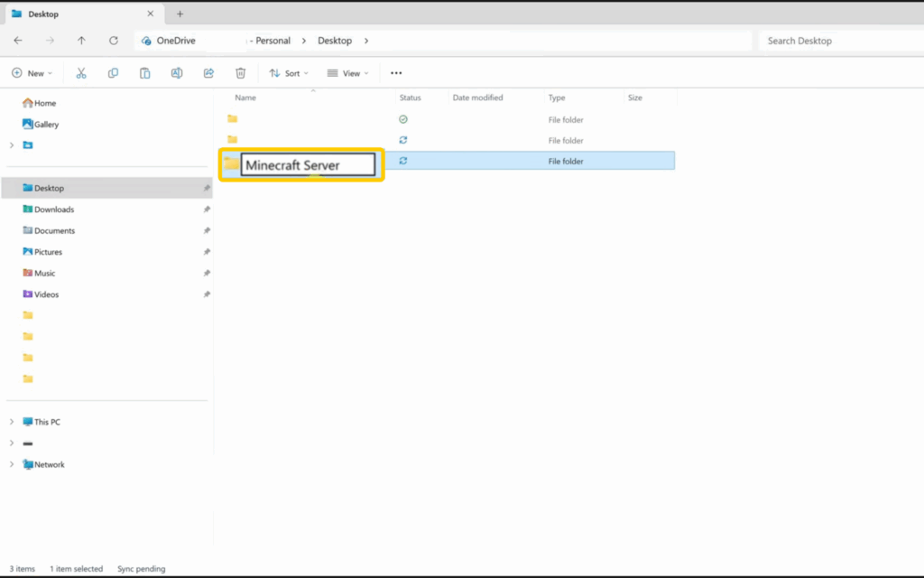The height and width of the screenshot is (578, 924).
Task: Sort by the Type column header
Action: click(557, 98)
